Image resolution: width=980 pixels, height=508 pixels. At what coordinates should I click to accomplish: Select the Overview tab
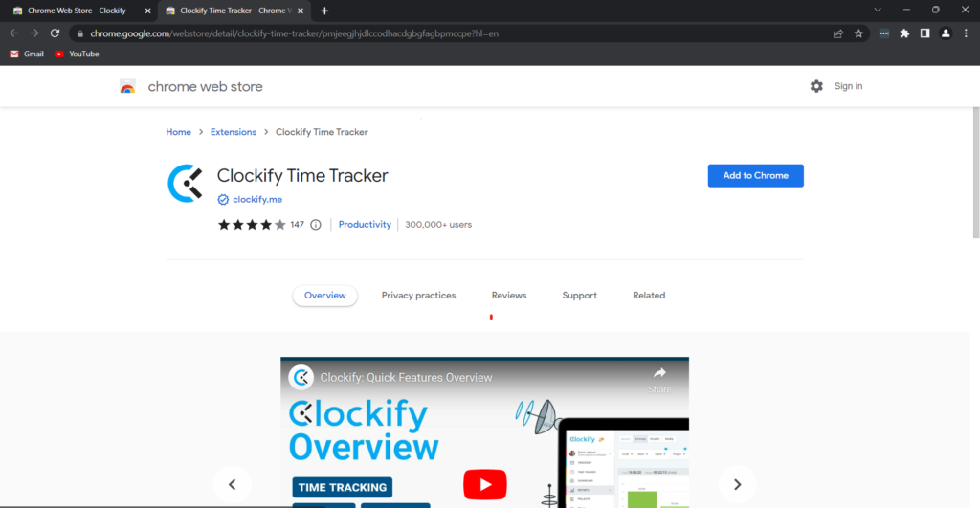click(x=325, y=296)
